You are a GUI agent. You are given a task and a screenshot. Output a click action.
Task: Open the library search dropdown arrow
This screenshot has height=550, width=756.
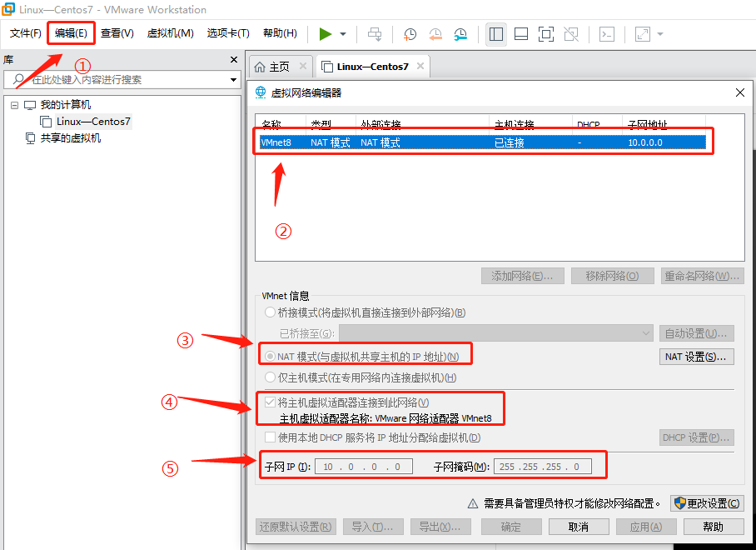233,80
